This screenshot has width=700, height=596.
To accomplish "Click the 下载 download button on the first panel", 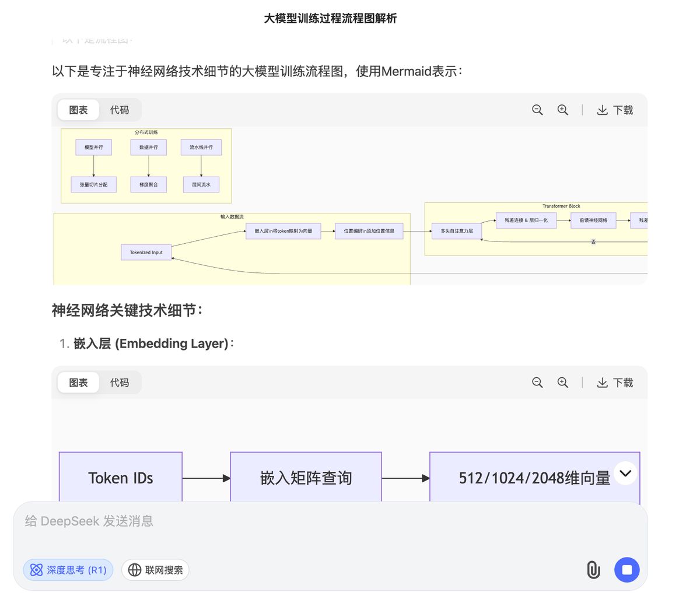I will click(x=615, y=110).
